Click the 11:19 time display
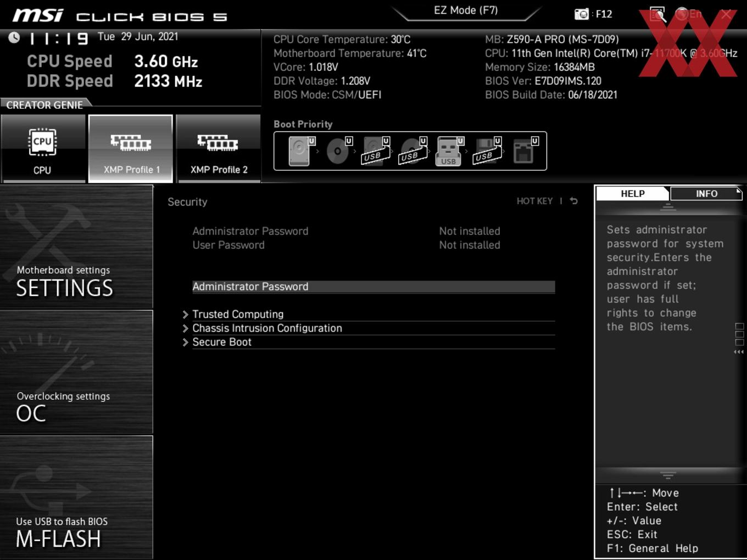The width and height of the screenshot is (747, 560). point(58,38)
